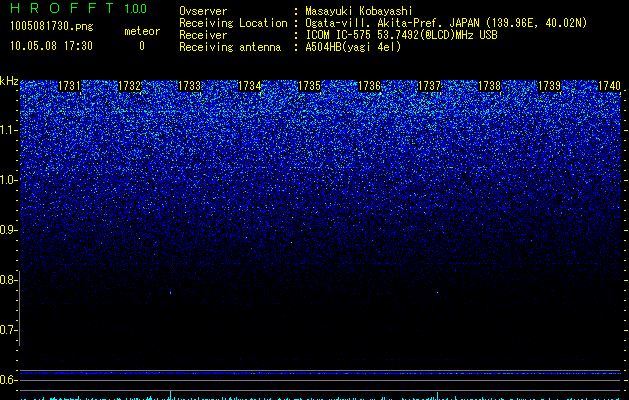Click the 1740 time marker
Screen dimensions: 629x400
pyautogui.click(x=609, y=86)
